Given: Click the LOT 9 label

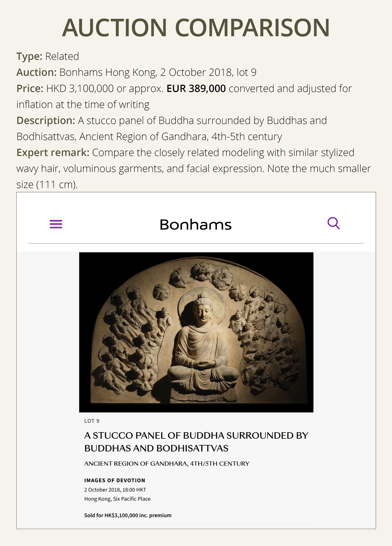Looking at the screenshot, I should pos(92,421).
